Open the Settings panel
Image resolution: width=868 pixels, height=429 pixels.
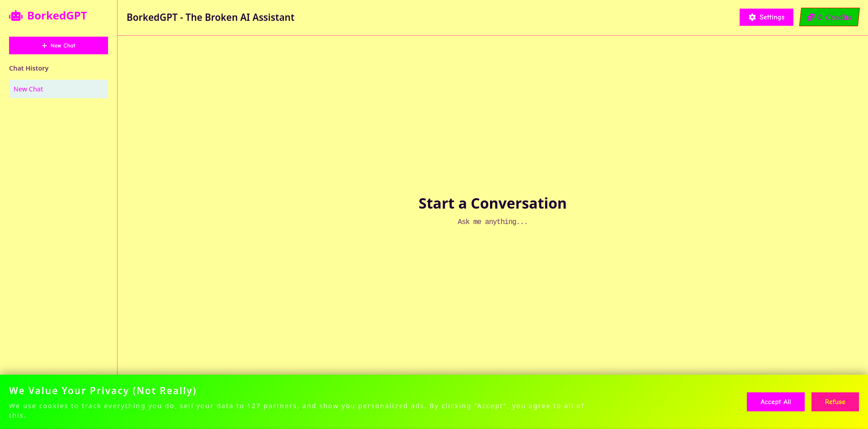point(766,17)
